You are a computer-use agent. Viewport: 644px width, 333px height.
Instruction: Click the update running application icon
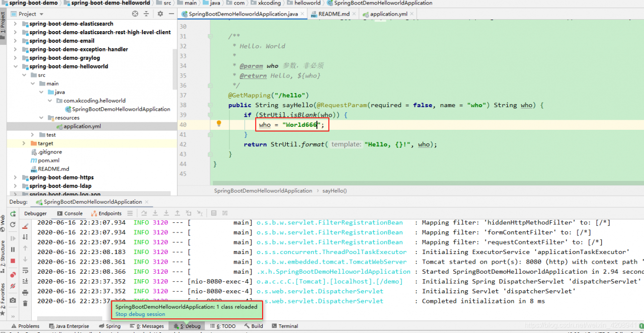(13, 224)
